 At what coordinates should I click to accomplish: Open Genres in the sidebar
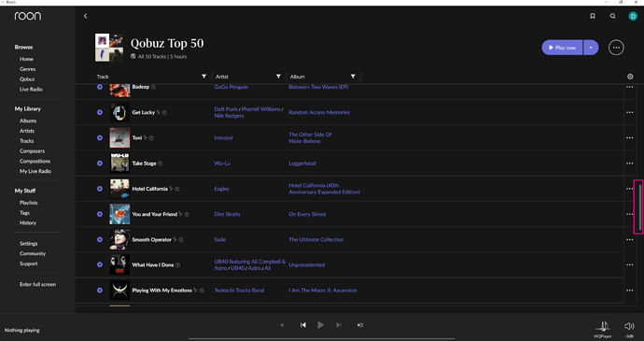pyautogui.click(x=27, y=69)
